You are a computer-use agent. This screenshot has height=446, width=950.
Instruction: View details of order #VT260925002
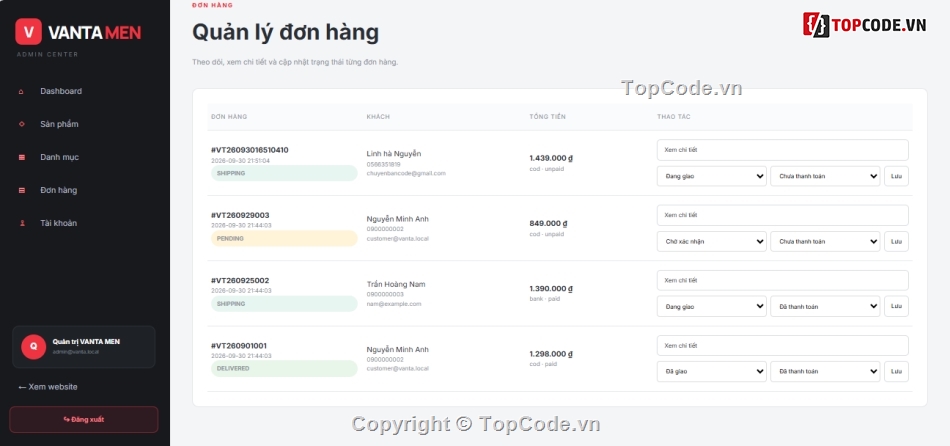783,281
